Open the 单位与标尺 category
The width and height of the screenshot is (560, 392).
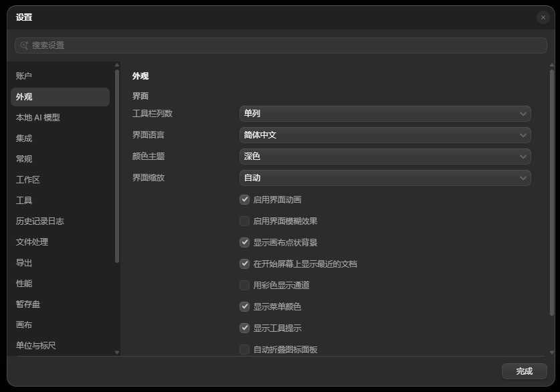(60, 346)
